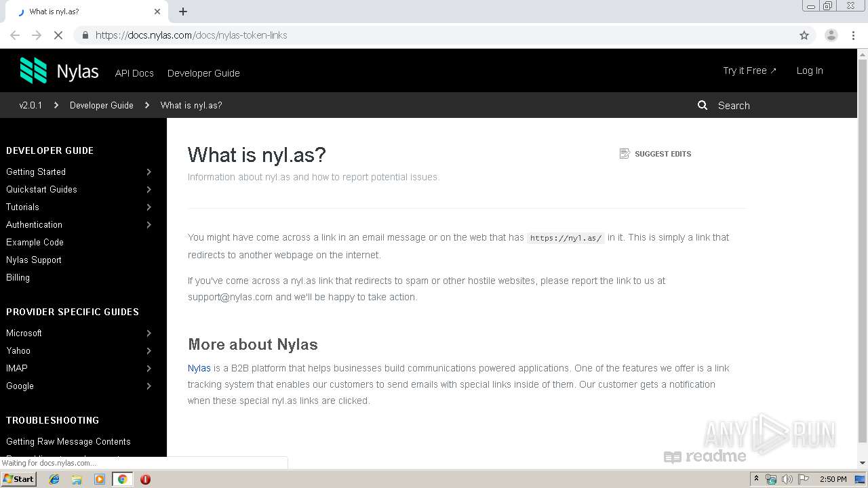Click the Suggest Edits pencil icon
868x488 pixels.
tap(625, 154)
